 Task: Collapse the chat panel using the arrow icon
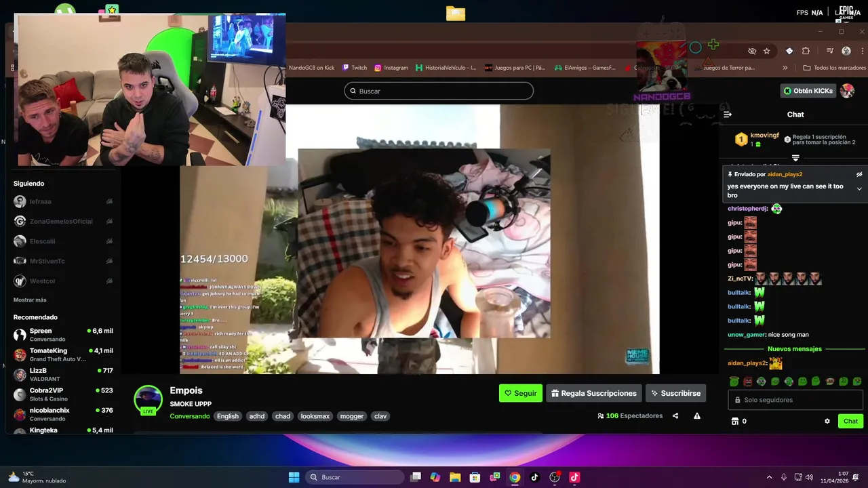pyautogui.click(x=728, y=115)
